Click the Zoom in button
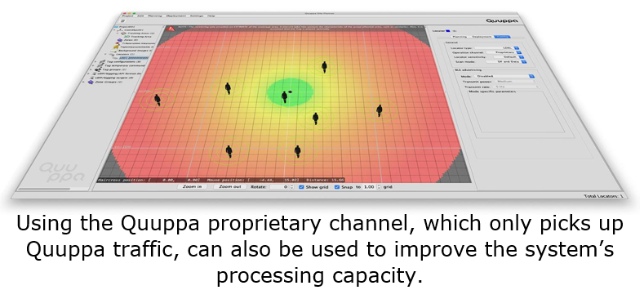The image size is (644, 299). pyautogui.click(x=192, y=187)
